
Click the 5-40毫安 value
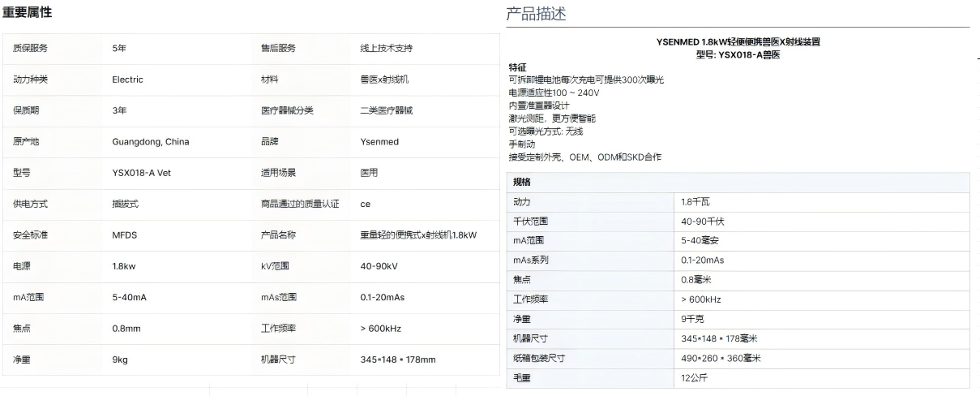click(700, 240)
